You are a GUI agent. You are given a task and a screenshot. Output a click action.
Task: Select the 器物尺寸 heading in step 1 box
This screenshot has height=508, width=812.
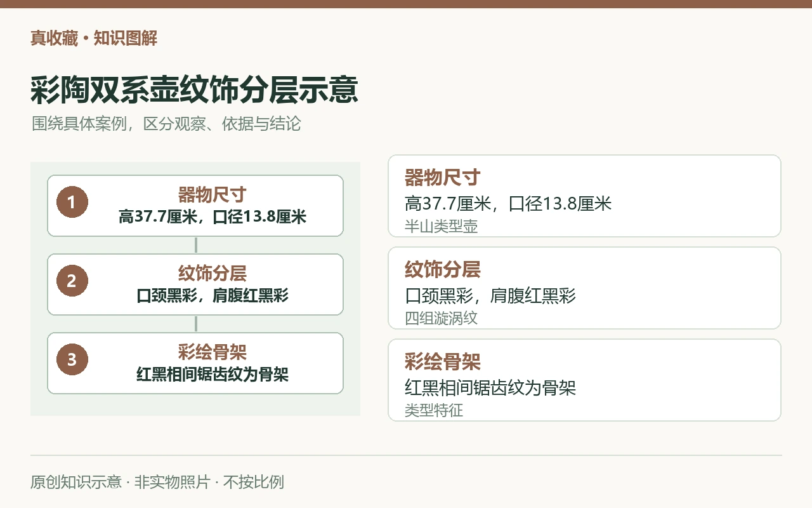[x=213, y=195]
